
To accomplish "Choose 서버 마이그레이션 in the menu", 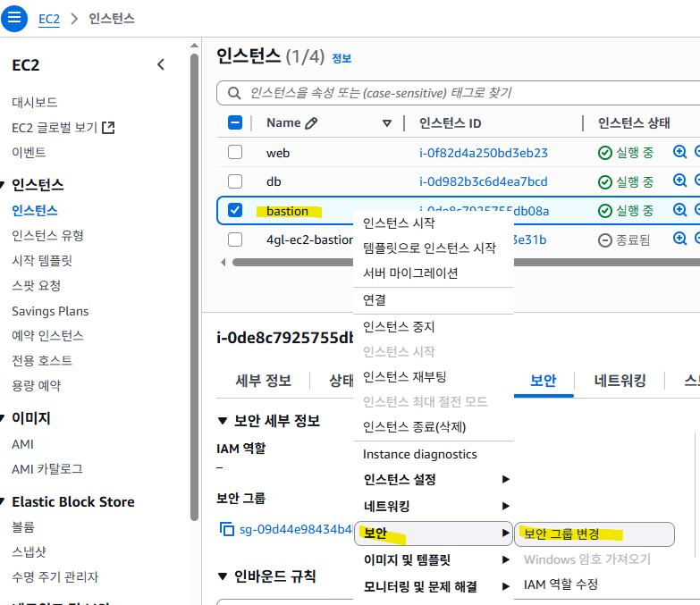I will pyautogui.click(x=410, y=273).
